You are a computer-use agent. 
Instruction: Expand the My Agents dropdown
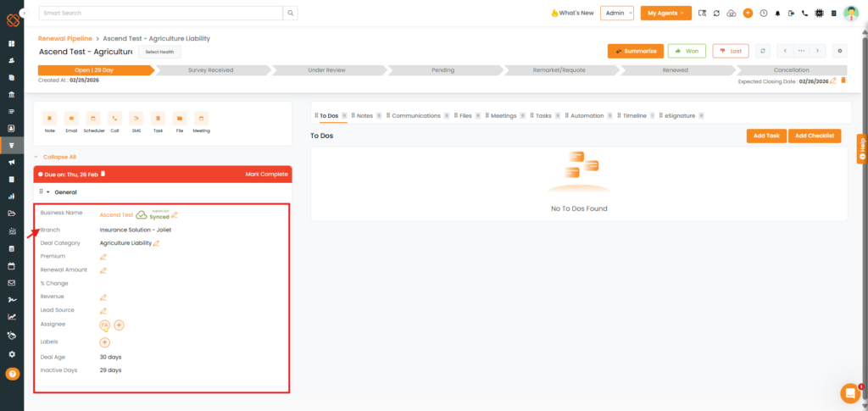(x=665, y=14)
